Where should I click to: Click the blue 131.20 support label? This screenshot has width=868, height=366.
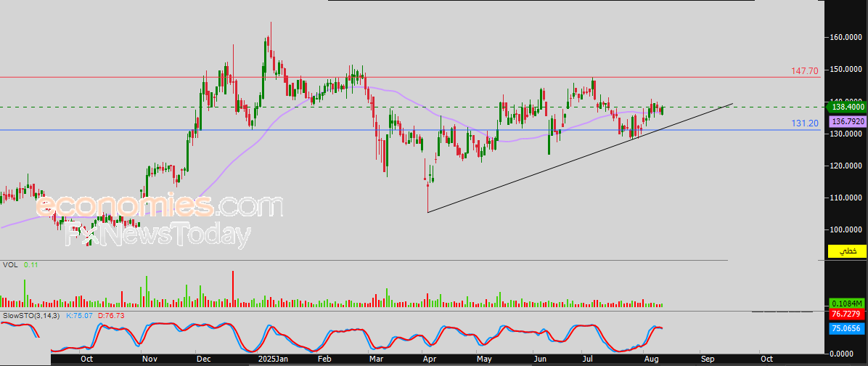pos(806,123)
